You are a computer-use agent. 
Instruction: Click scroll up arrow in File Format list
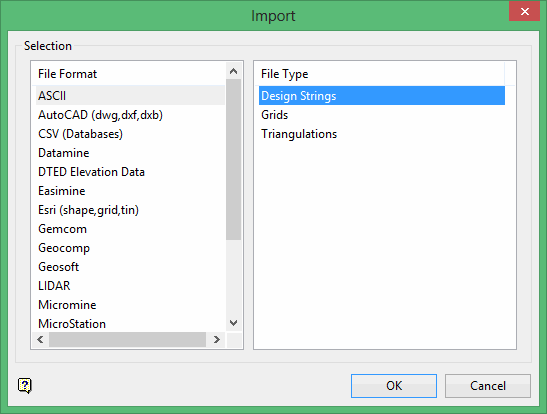coord(233,71)
